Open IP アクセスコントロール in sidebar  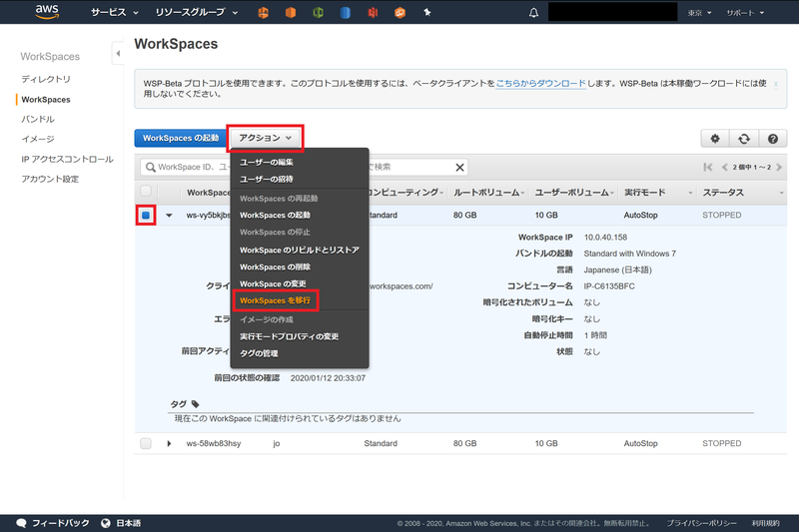[67, 160]
